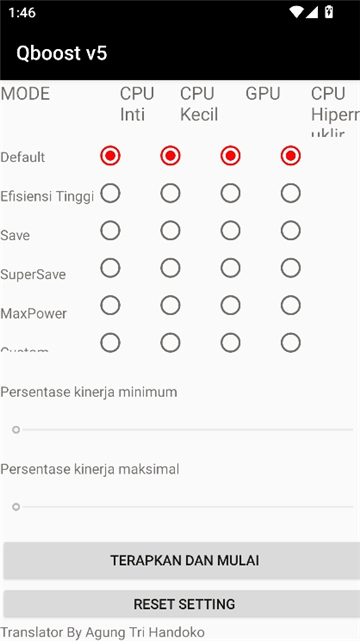360x641 pixels.
Task: Click the RESET SETTING button
Action: pos(182,604)
